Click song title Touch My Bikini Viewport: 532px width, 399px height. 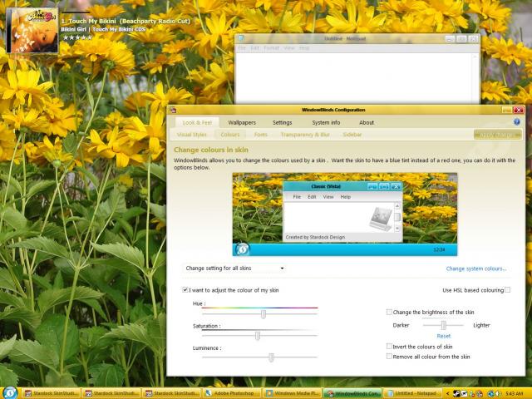pos(126,21)
